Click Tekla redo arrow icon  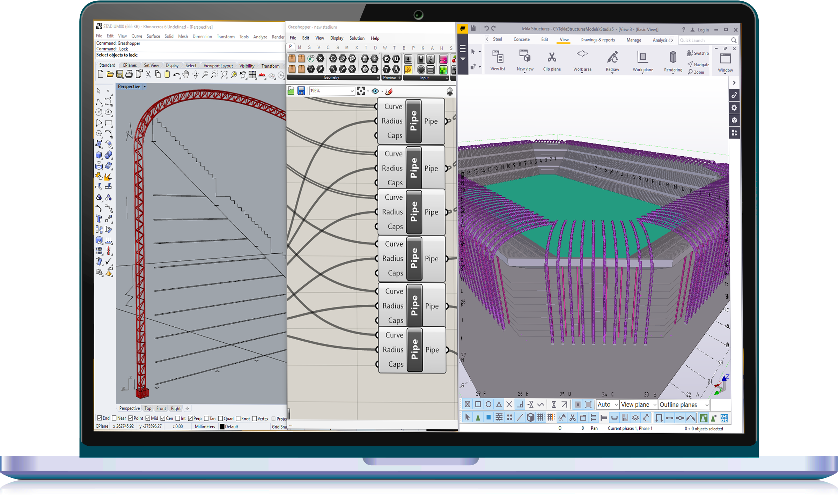494,28
